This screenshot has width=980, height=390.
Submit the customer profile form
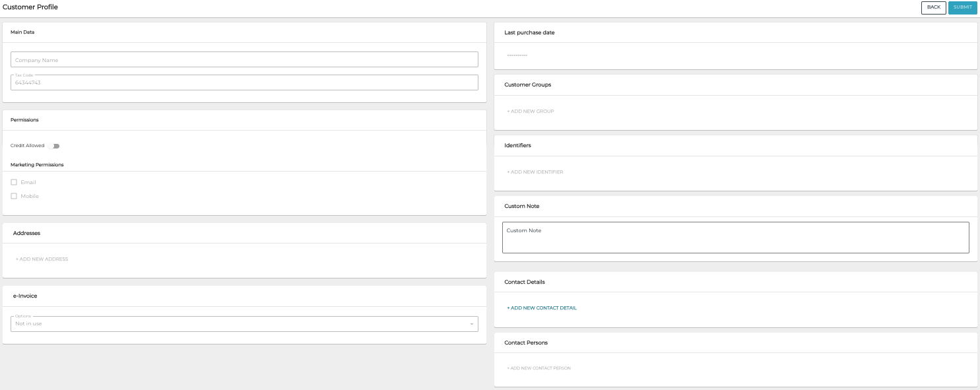[x=962, y=7]
